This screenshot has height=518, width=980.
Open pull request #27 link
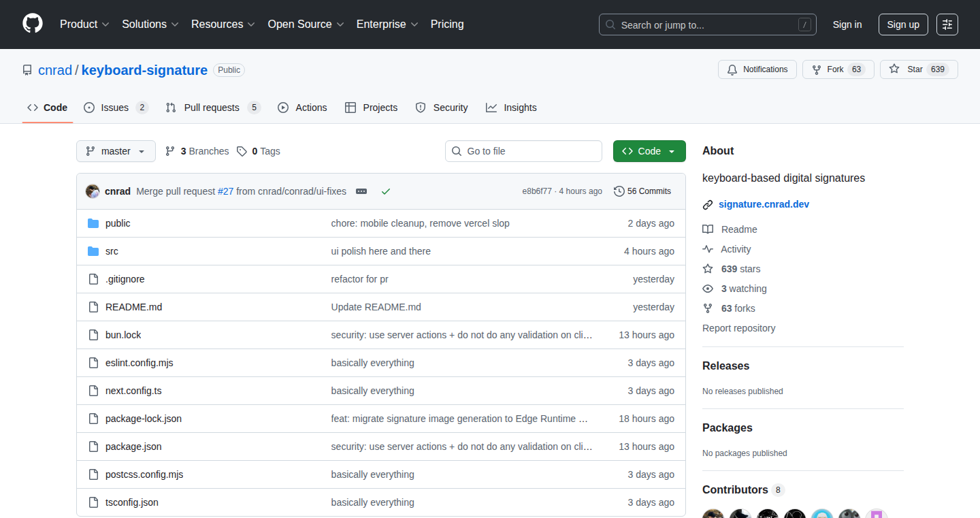225,191
